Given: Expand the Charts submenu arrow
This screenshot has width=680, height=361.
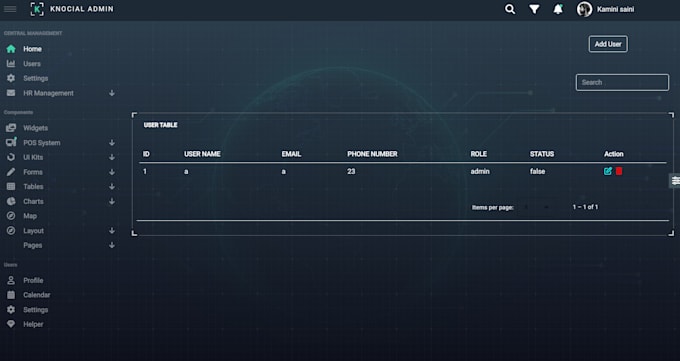Looking at the screenshot, I should pos(112,201).
